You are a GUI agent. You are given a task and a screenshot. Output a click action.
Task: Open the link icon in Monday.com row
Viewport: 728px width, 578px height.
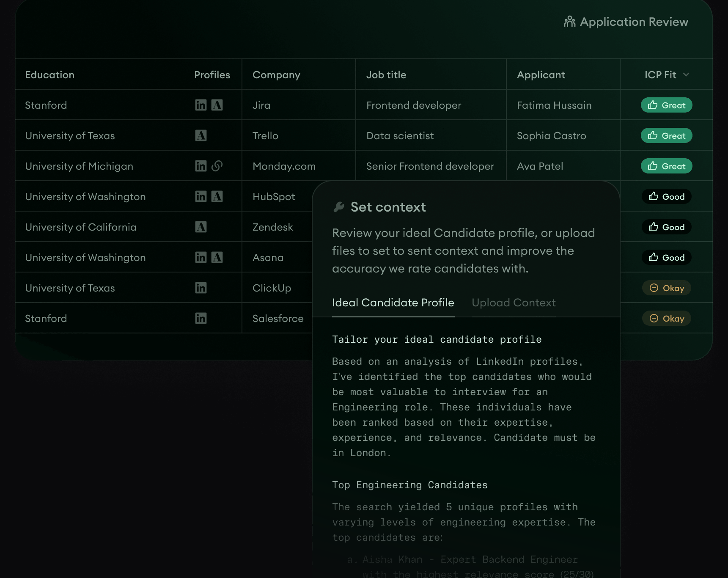coord(217,166)
